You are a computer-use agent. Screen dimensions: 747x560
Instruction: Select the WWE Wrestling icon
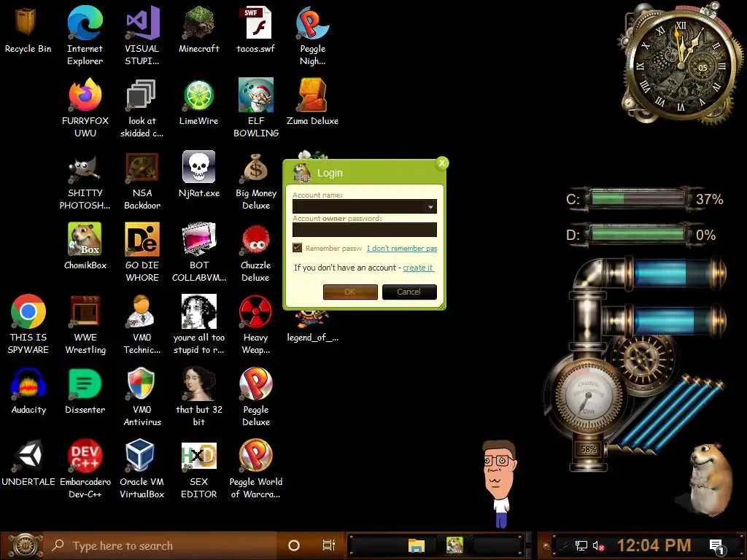click(x=85, y=311)
